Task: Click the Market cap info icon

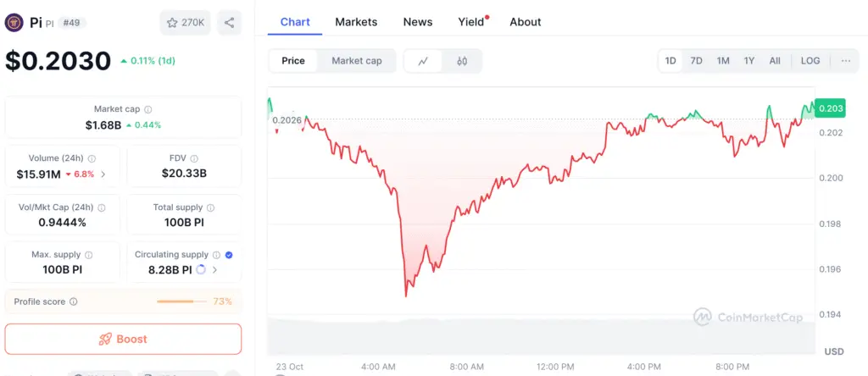Action: (x=148, y=109)
